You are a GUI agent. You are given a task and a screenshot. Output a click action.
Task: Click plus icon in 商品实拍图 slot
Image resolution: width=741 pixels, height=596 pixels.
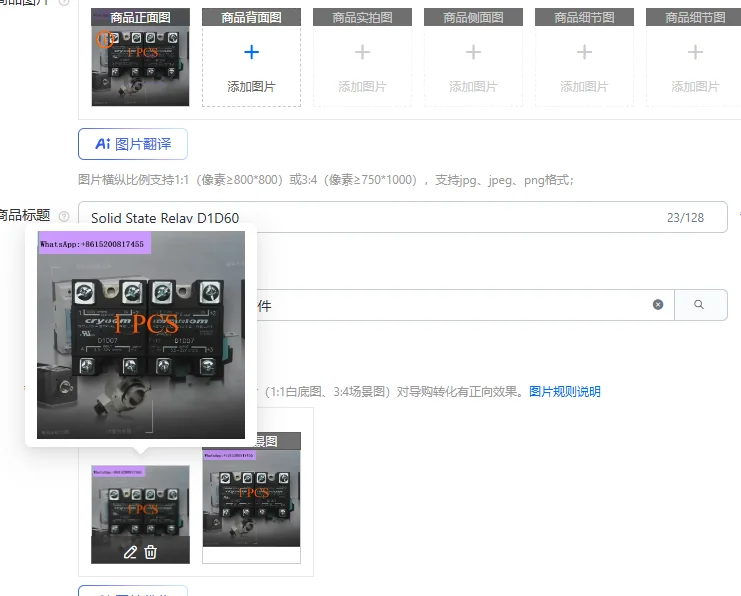[362, 52]
